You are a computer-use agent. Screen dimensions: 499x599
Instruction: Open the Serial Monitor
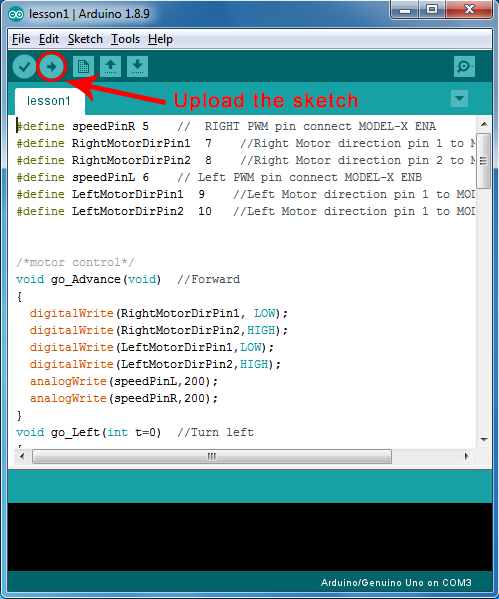[x=464, y=67]
